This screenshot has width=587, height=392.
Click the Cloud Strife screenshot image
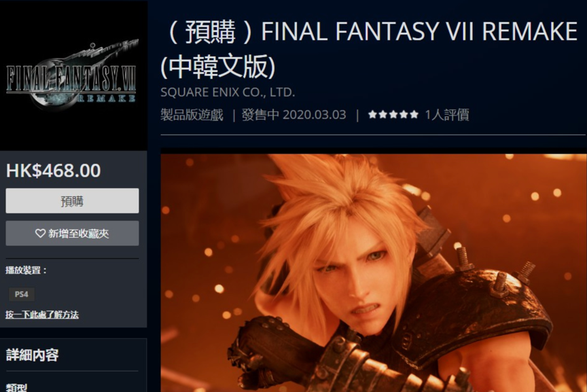374,272
